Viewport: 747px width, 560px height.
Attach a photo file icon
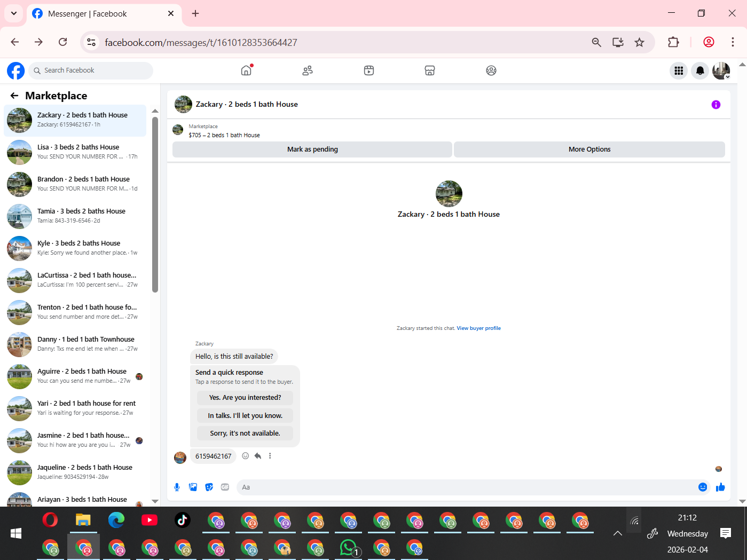[x=193, y=487]
